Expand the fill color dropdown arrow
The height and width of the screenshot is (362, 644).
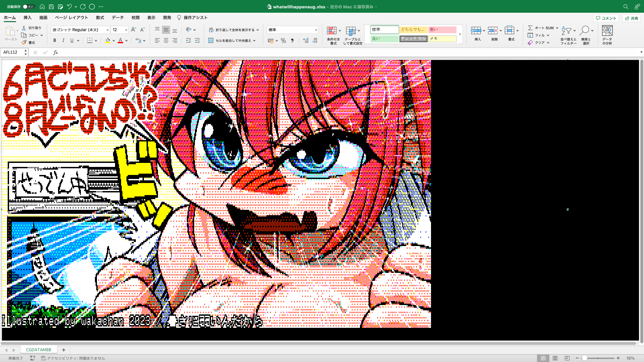pyautogui.click(x=114, y=41)
